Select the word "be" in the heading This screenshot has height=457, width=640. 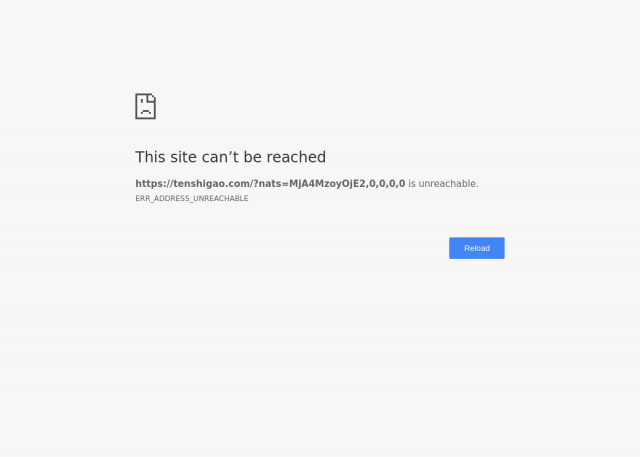tap(253, 157)
